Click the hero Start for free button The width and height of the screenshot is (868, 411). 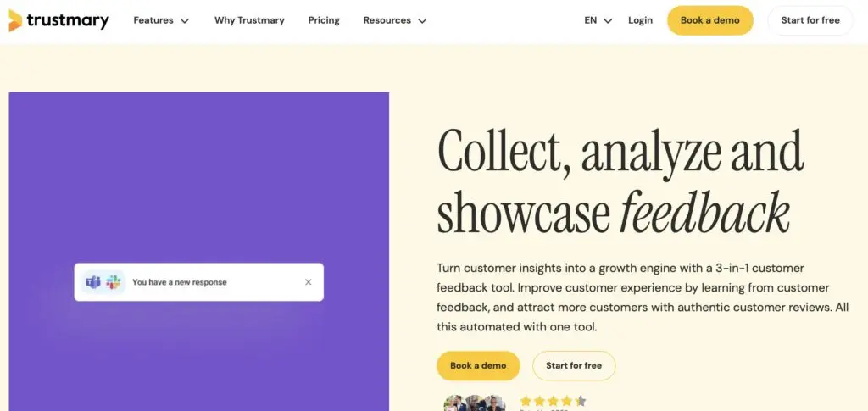[x=574, y=365]
